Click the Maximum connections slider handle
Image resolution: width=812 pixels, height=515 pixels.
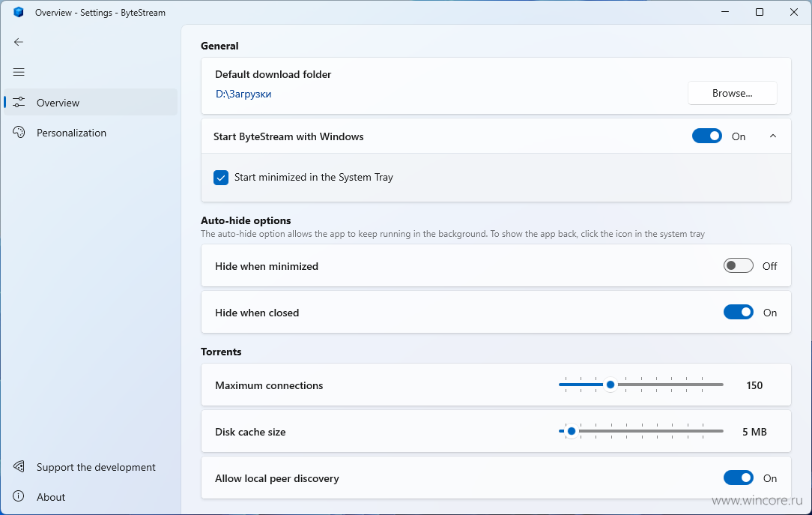[x=610, y=385]
